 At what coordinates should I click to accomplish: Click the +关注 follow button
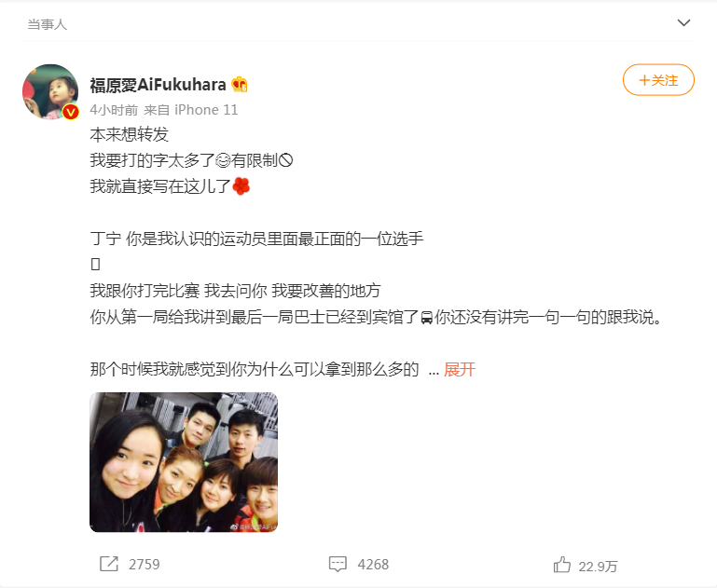pos(658,80)
